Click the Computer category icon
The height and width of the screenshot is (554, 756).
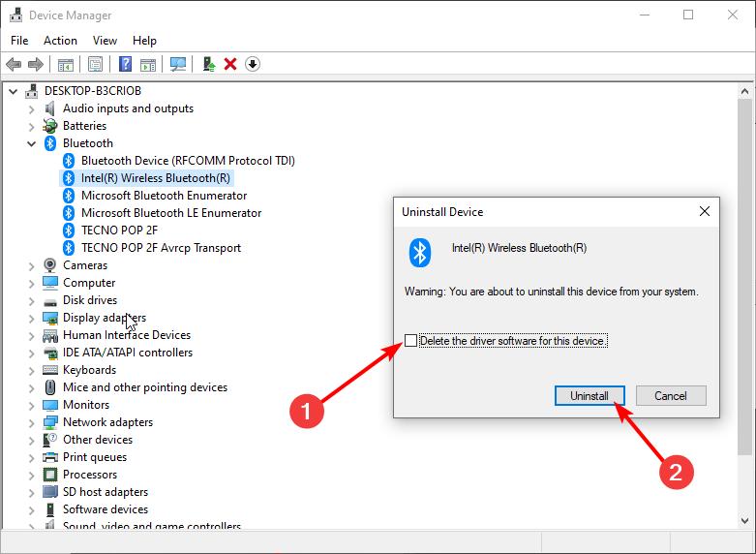coord(50,283)
